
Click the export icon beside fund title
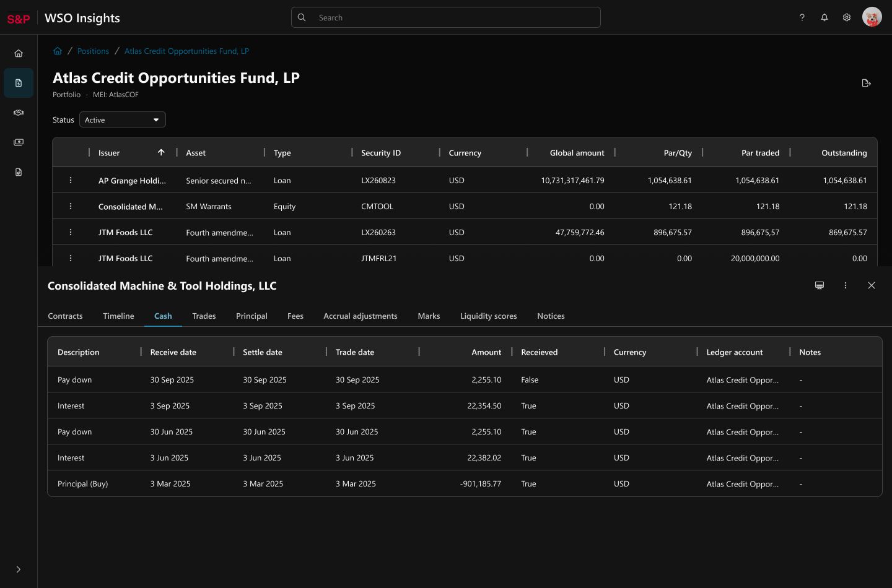pyautogui.click(x=867, y=83)
